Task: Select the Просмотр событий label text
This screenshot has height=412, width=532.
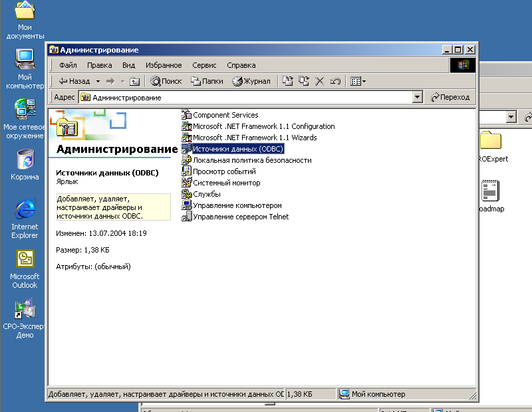Action: (224, 171)
